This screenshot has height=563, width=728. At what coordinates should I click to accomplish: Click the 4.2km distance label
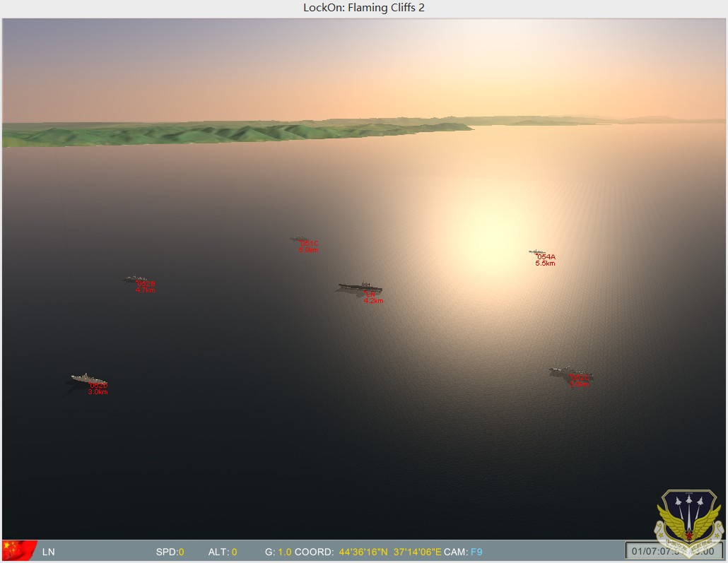[x=373, y=301]
